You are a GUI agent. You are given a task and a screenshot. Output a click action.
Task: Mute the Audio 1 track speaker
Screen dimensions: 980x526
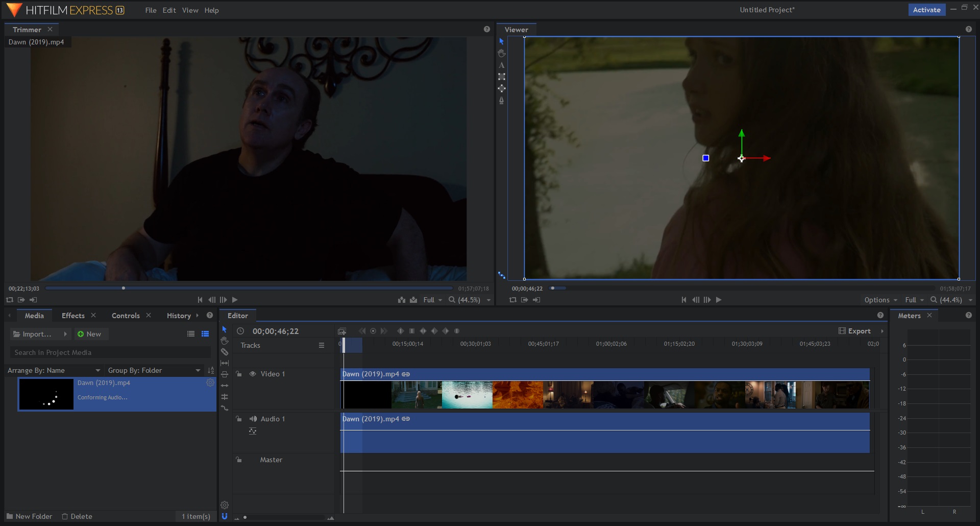pyautogui.click(x=253, y=419)
